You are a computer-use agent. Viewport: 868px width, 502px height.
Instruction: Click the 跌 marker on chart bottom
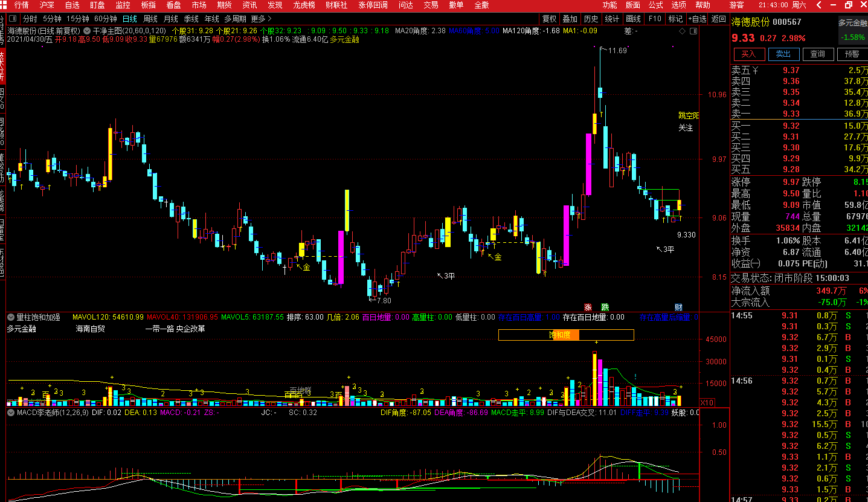tap(605, 307)
